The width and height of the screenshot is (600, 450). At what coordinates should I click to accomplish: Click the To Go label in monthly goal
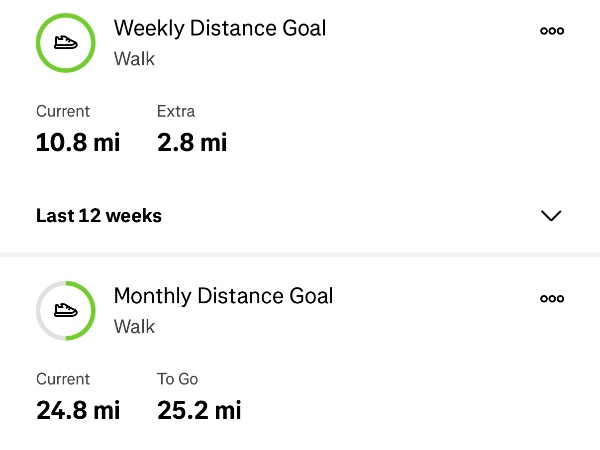point(178,379)
